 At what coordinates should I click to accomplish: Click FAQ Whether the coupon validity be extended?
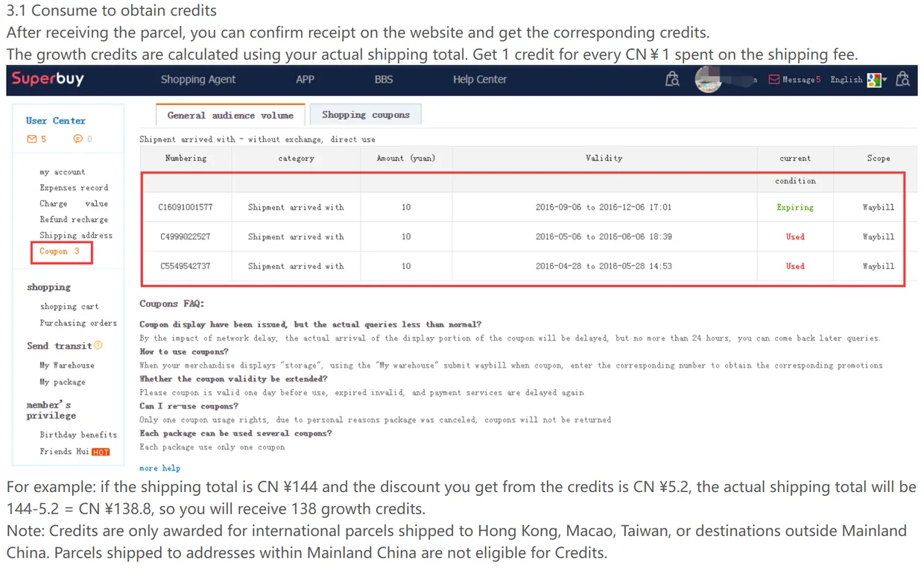click(233, 379)
